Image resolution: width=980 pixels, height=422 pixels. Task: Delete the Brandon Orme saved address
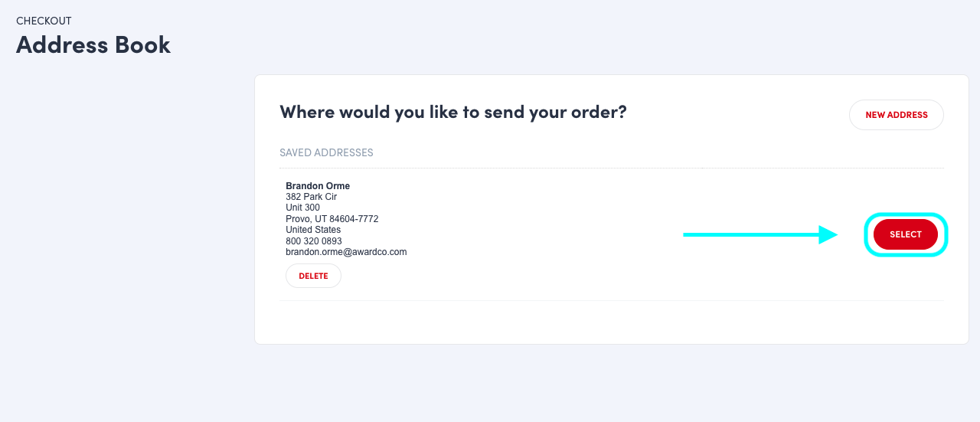[x=313, y=276]
